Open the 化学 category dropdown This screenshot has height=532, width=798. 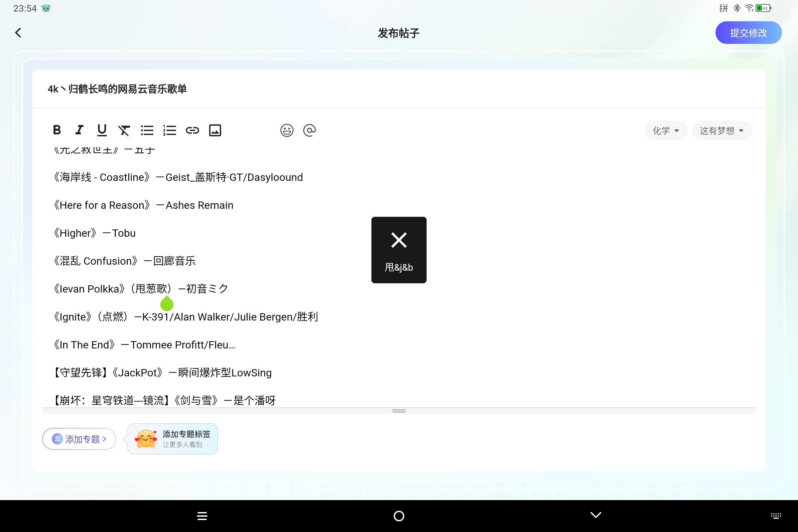666,131
